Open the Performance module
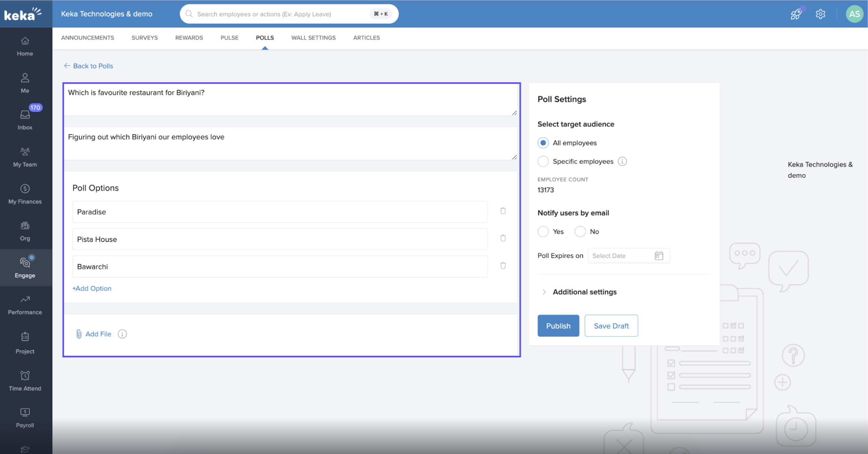 (25, 305)
